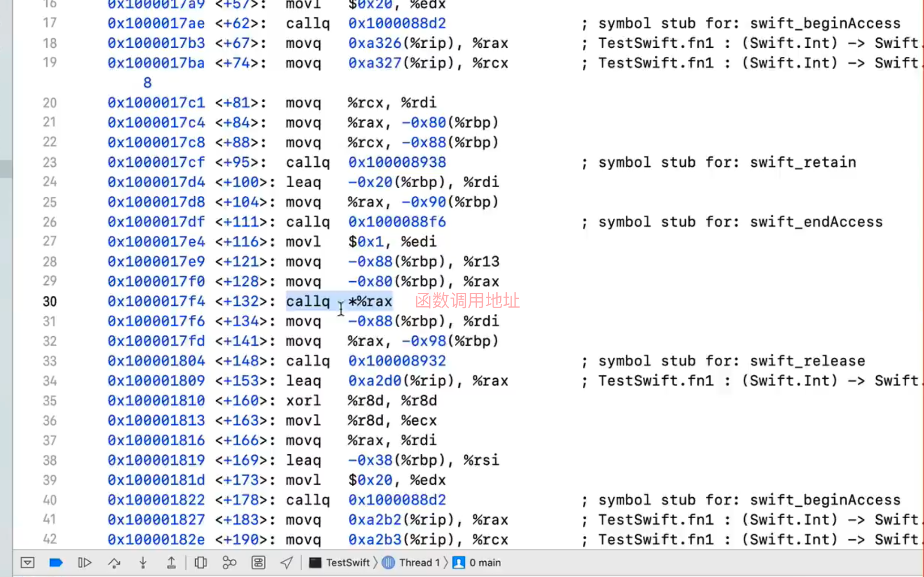Click continue program execution button
This screenshot has width=924, height=577.
84,563
